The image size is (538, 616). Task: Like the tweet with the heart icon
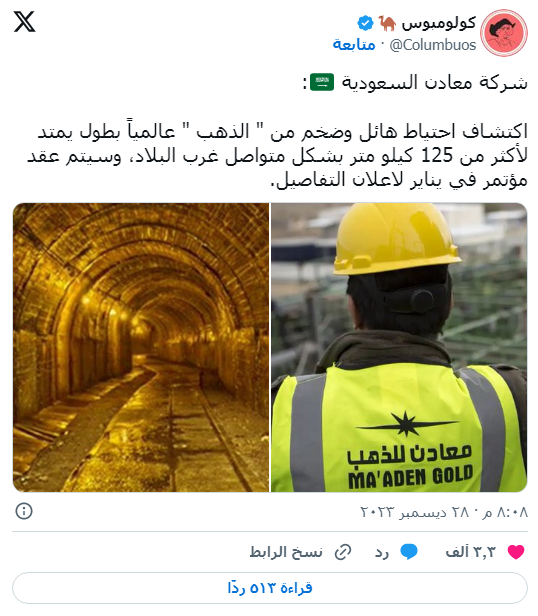pos(516,552)
